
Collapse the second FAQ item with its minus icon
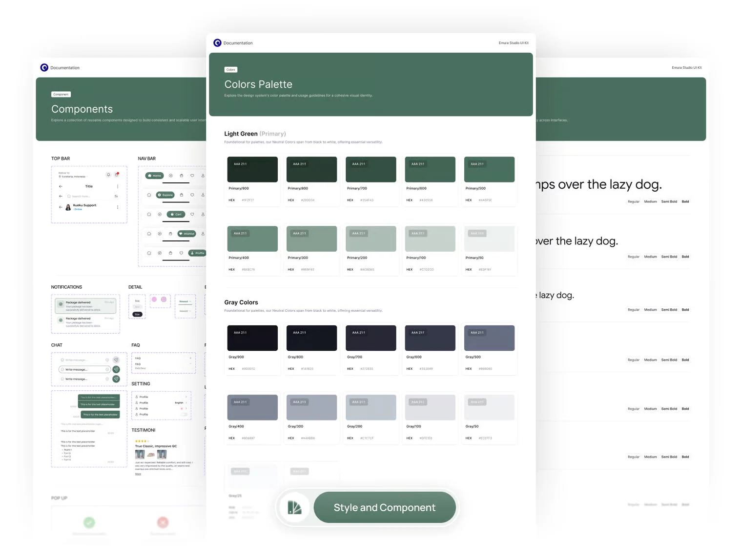(190, 364)
